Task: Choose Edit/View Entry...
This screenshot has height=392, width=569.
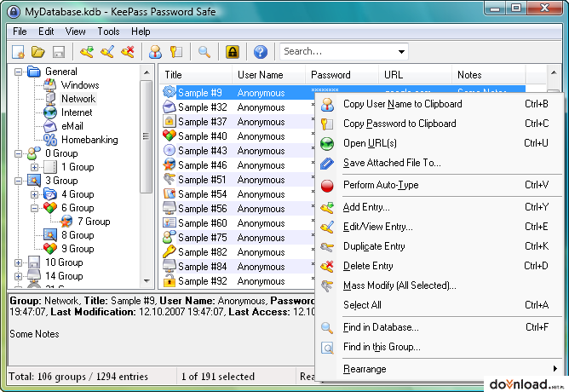Action: click(x=439, y=227)
